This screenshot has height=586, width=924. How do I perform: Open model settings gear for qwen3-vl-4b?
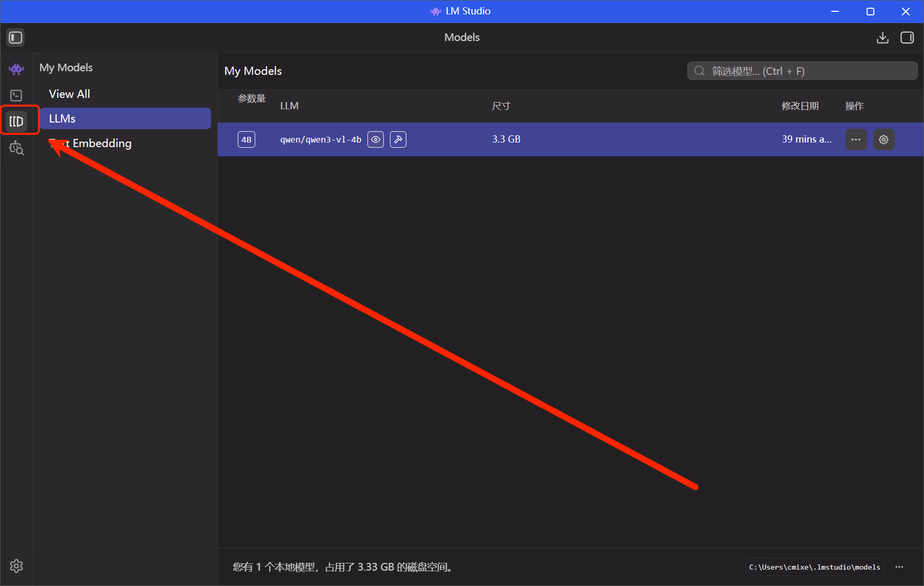point(884,139)
